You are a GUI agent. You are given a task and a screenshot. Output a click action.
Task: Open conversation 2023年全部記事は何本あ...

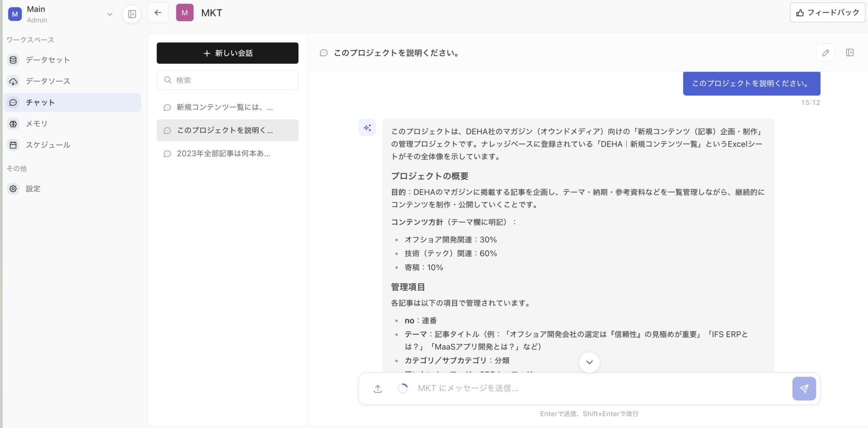(x=227, y=153)
